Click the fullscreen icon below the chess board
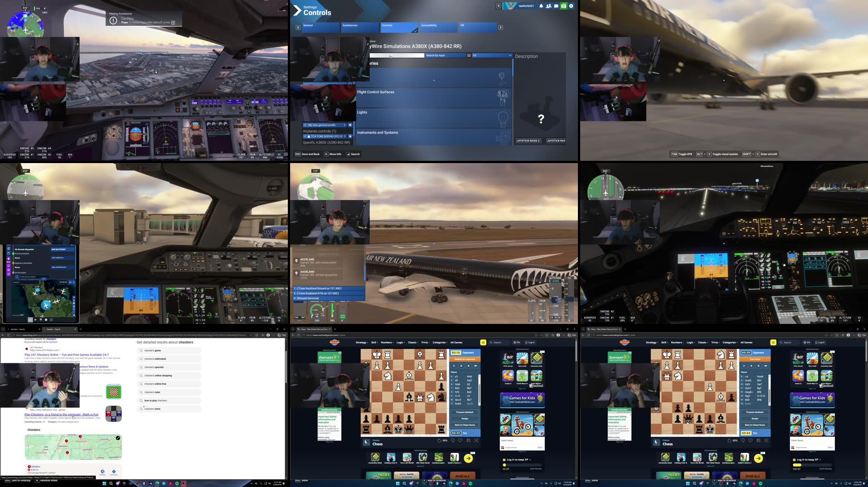 coord(476,440)
